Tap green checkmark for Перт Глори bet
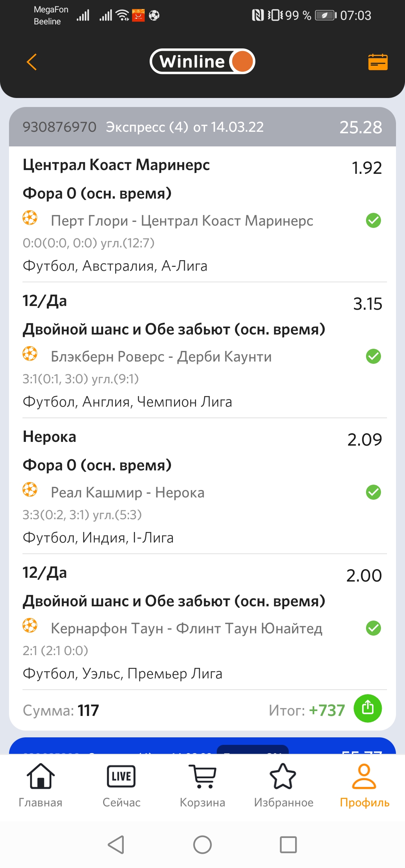Screen dimensions: 405x868 tap(373, 220)
